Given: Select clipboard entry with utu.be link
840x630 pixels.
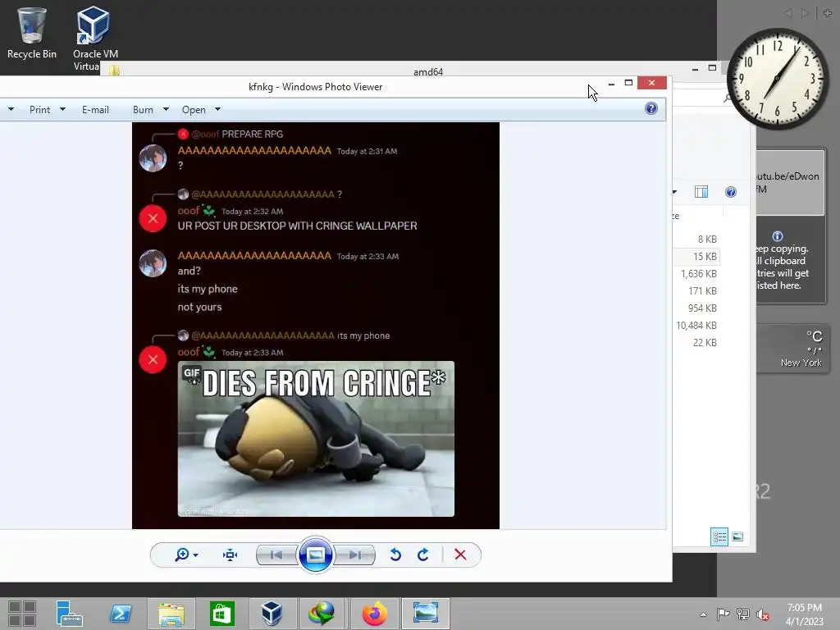Looking at the screenshot, I should click(790, 182).
